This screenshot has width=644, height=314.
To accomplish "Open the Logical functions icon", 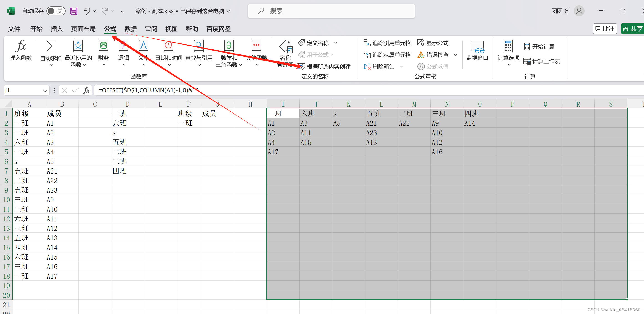I will (x=123, y=46).
